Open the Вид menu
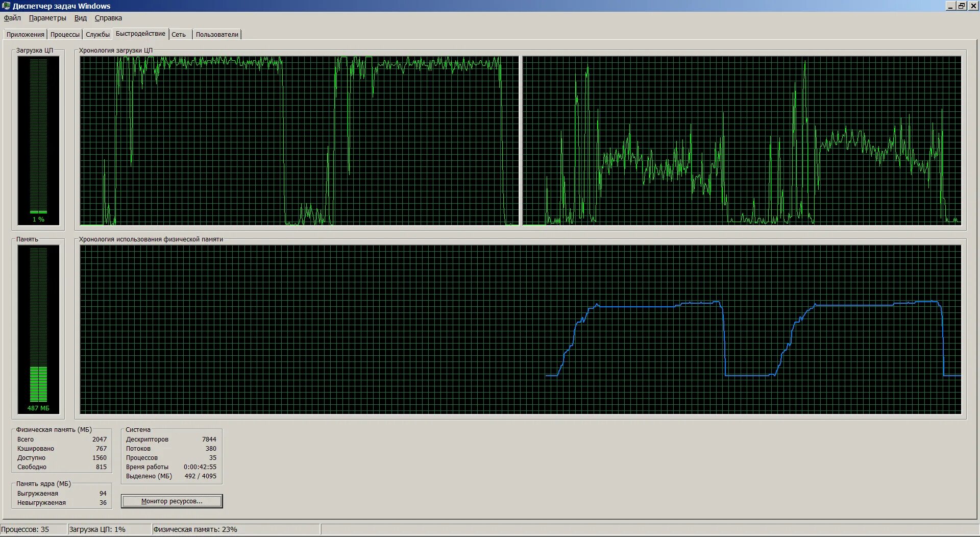980x537 pixels. pyautogui.click(x=80, y=18)
